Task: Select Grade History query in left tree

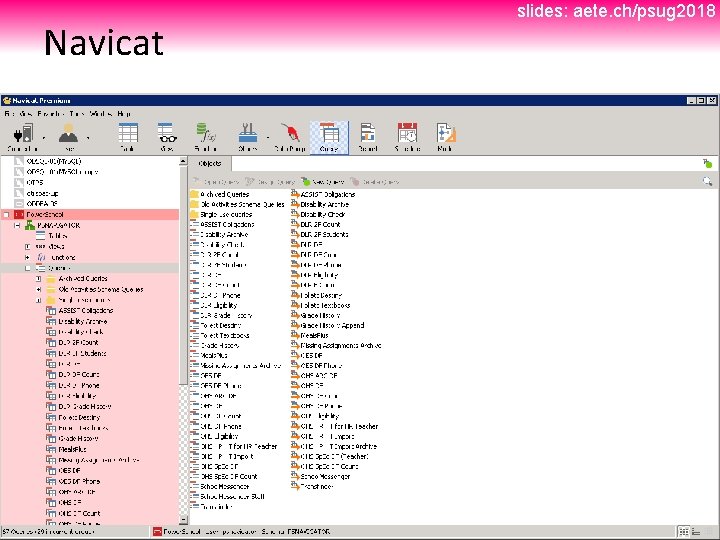Action: pyautogui.click(x=73, y=439)
